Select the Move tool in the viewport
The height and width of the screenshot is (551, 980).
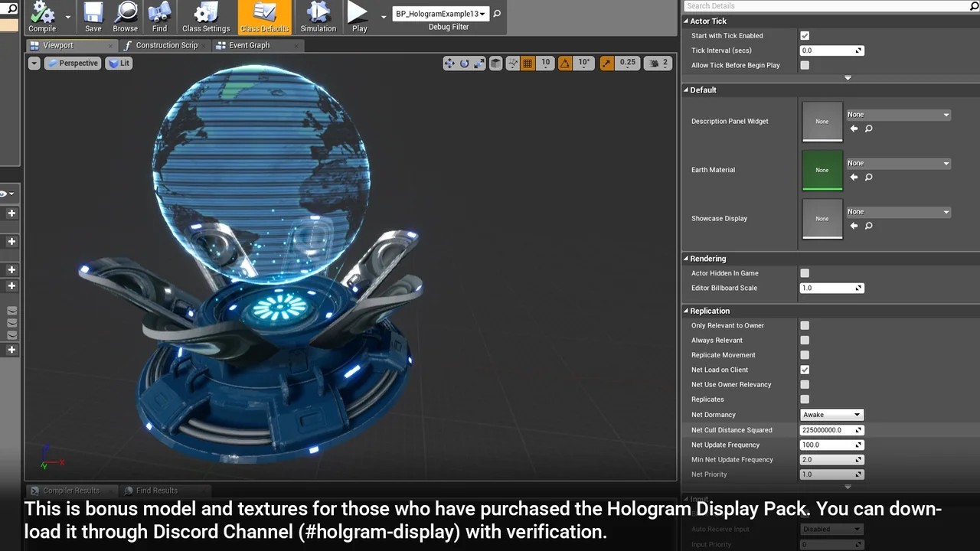pyautogui.click(x=450, y=63)
